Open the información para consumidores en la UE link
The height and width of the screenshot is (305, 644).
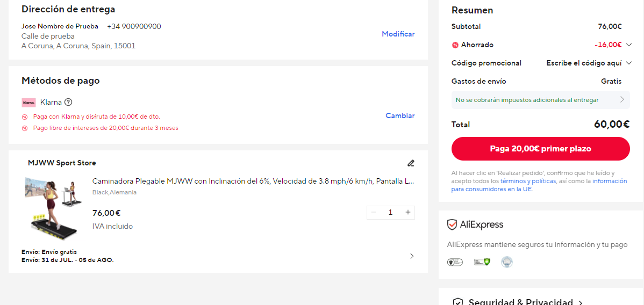(x=539, y=185)
